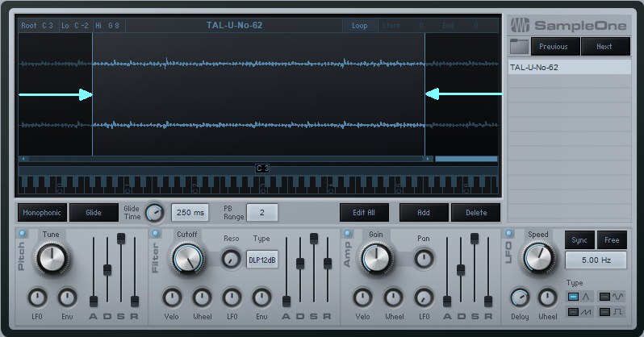Open the sample folder browser icon
Image resolution: width=644 pixels, height=337 pixels.
click(519, 47)
